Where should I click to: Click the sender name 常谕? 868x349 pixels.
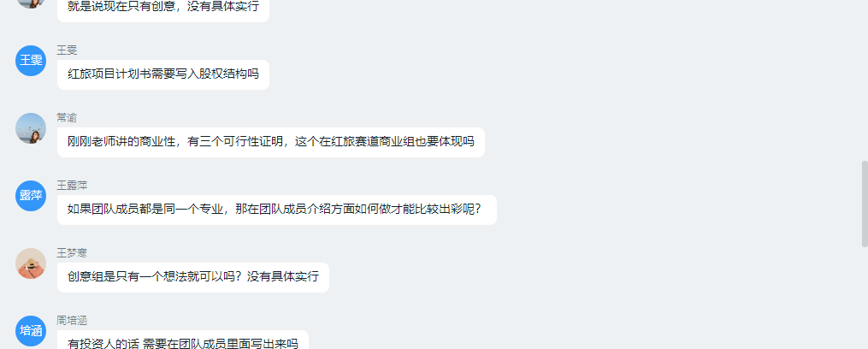(67, 118)
